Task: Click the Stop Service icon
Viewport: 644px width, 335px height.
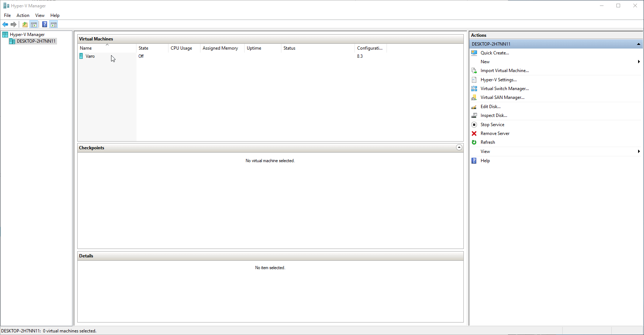Action: [x=474, y=125]
